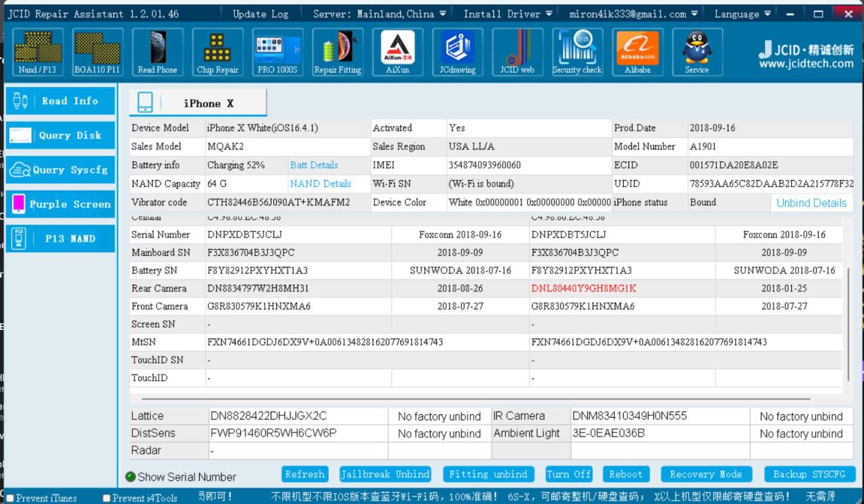Image resolution: width=864 pixels, height=504 pixels.
Task: Select the Ambient Light value 3E-0EAE036B
Action: point(608,433)
